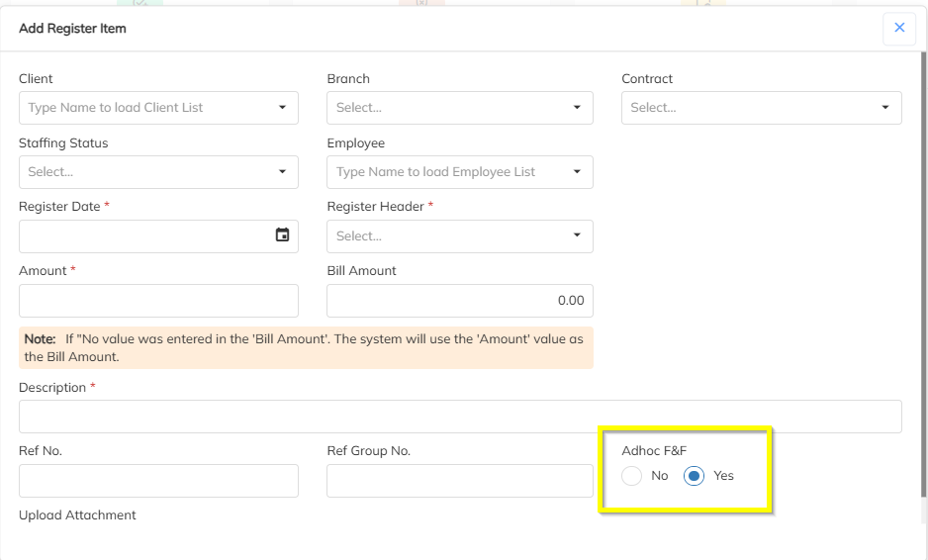Close the Add Register Item dialog
This screenshot has width=928, height=560.
[x=899, y=28]
